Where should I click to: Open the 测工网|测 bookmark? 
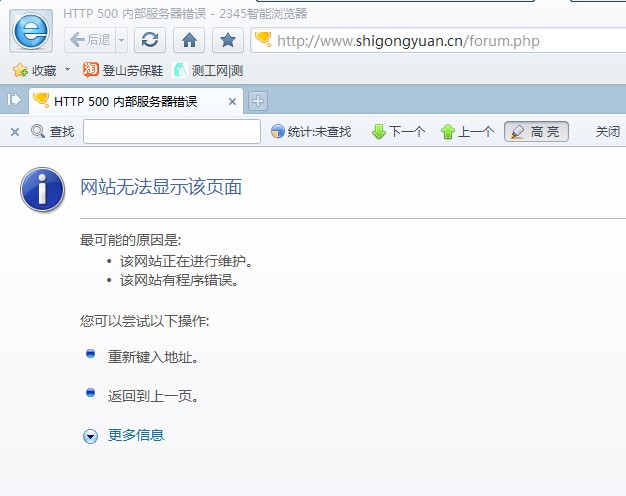208,70
